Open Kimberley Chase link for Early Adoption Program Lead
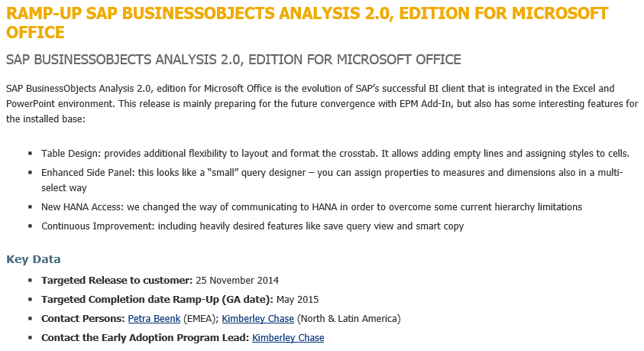The image size is (644, 351). 288,337
